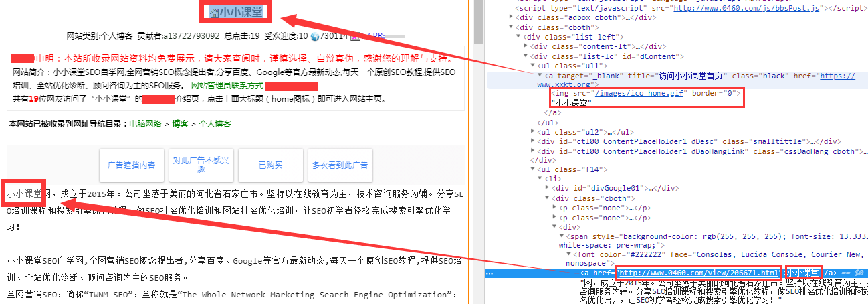The height and width of the screenshot is (304, 868).
Task: Open the 电脑网络 breadcrumb link
Action: coord(145,124)
